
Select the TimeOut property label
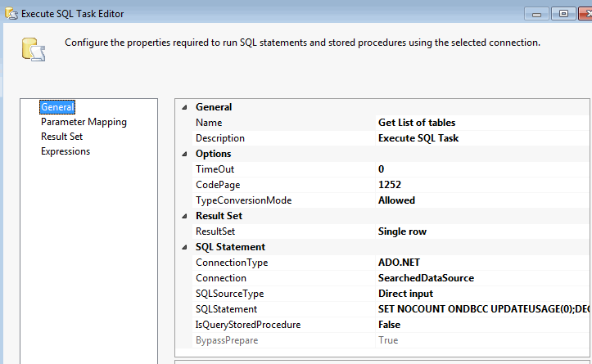(215, 169)
